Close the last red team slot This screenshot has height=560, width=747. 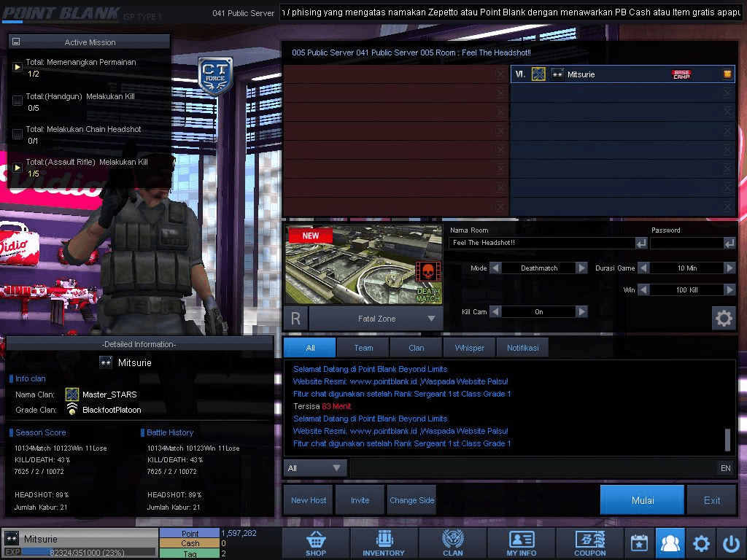(x=500, y=206)
